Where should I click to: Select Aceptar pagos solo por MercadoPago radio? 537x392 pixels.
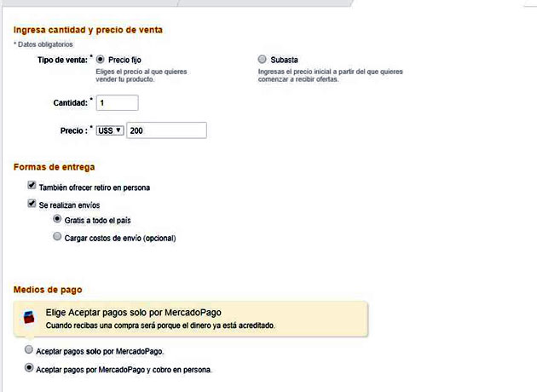[x=30, y=350]
